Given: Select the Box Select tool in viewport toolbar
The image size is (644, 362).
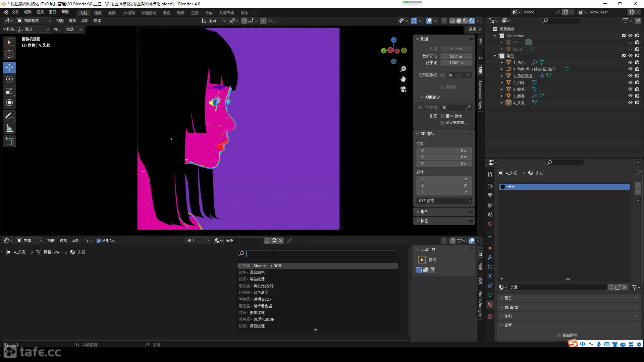Looking at the screenshot, I should 9,42.
